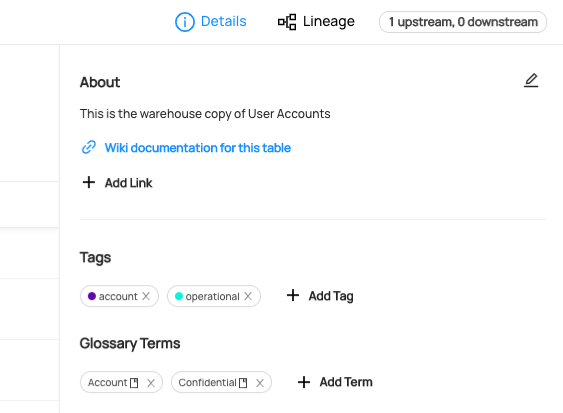Remove the Confidential glossary term
The width and height of the screenshot is (563, 413).
click(x=260, y=383)
